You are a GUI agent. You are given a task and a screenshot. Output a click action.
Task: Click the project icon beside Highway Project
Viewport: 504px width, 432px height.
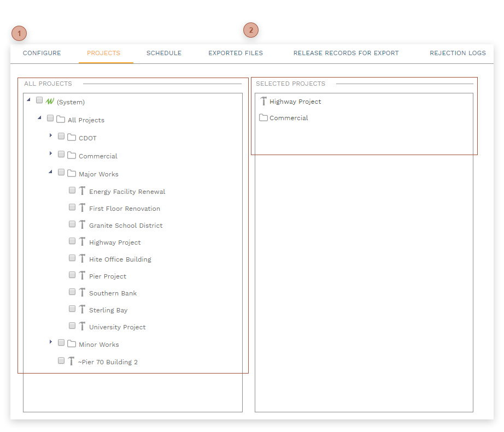[82, 242]
